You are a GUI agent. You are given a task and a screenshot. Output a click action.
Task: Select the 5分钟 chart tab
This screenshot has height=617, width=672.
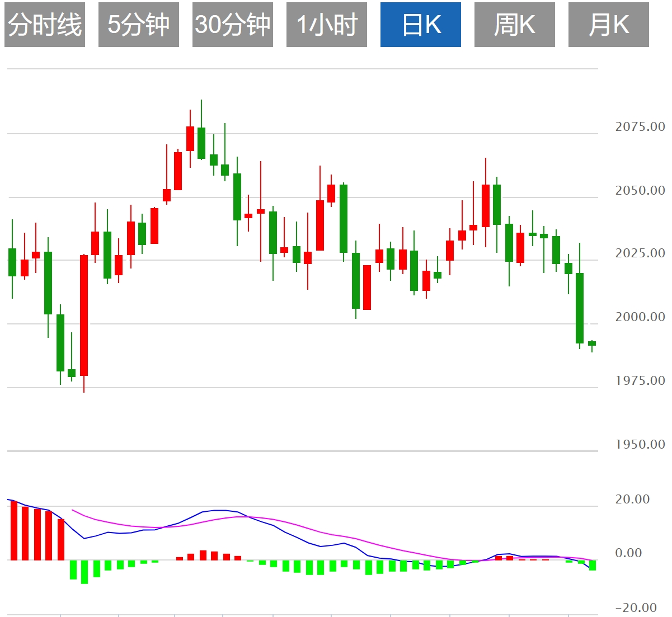(x=139, y=25)
